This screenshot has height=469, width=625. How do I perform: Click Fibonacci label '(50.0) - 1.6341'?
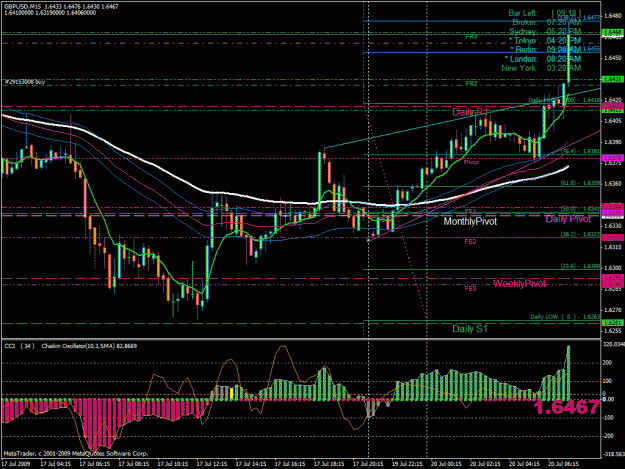pyautogui.click(x=581, y=208)
